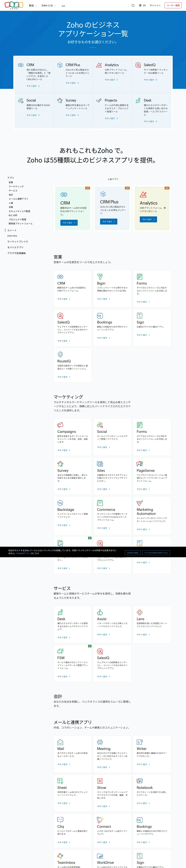Viewport: 186px width, 868px height.
Task: Click the ユーザー登録 sign-up button
Action: (x=173, y=5)
